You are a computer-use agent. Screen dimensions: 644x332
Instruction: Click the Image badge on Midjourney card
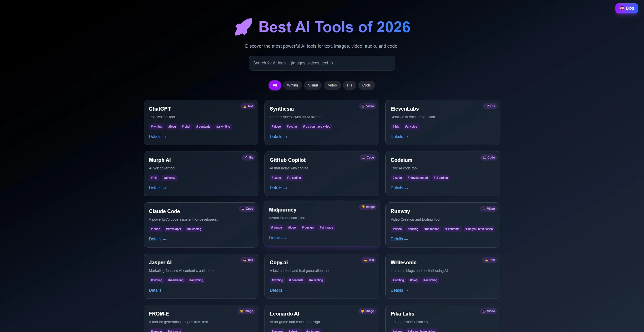click(368, 207)
